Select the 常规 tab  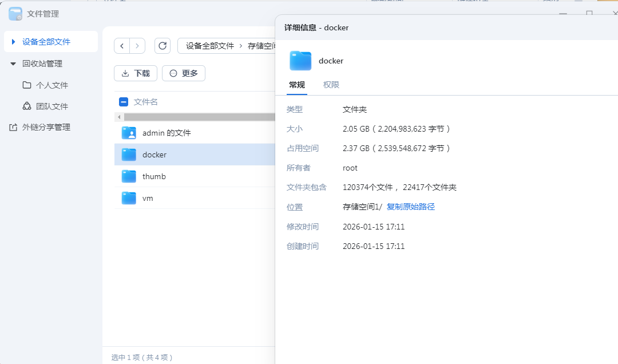tap(296, 84)
